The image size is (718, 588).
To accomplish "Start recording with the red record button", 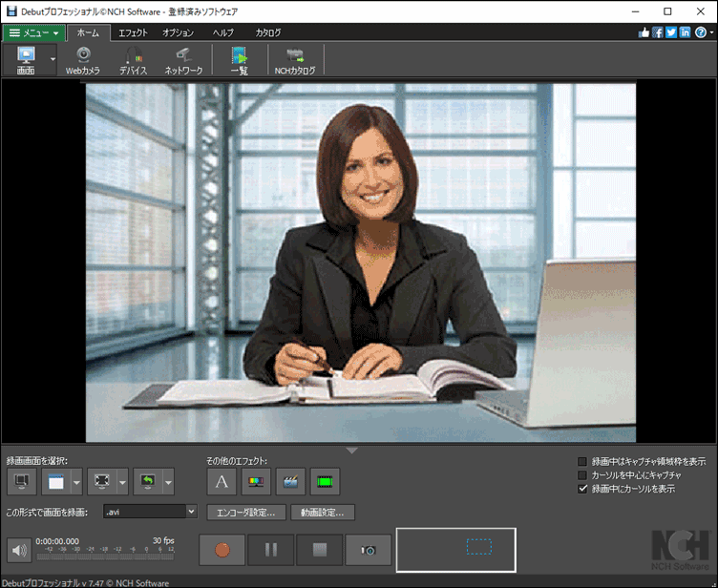I will tap(222, 550).
